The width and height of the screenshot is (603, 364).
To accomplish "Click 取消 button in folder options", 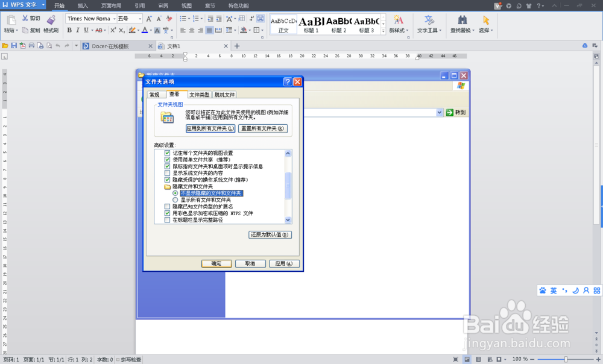I will 250,263.
